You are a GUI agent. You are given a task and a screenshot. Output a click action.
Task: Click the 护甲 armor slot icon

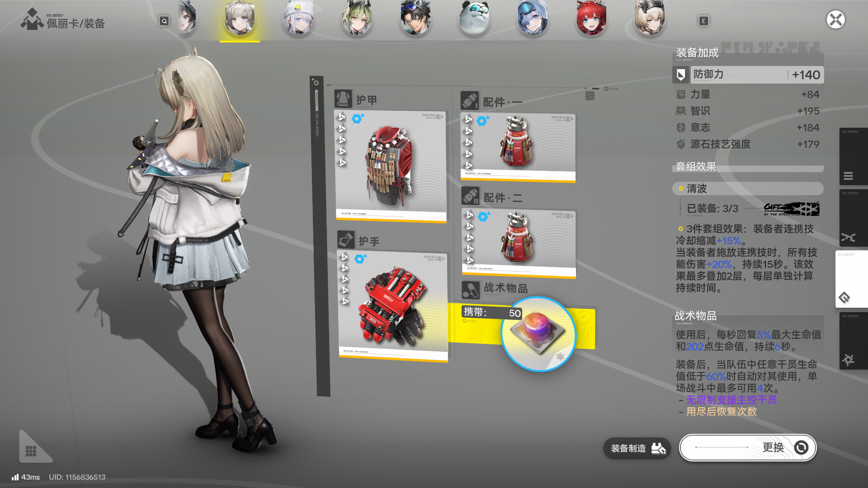point(343,99)
